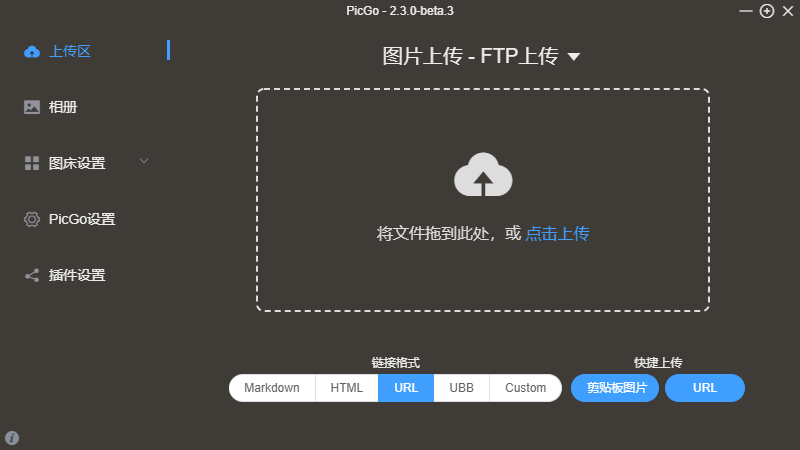Open the 图片上传 - FTP上传 title selector

click(481, 56)
